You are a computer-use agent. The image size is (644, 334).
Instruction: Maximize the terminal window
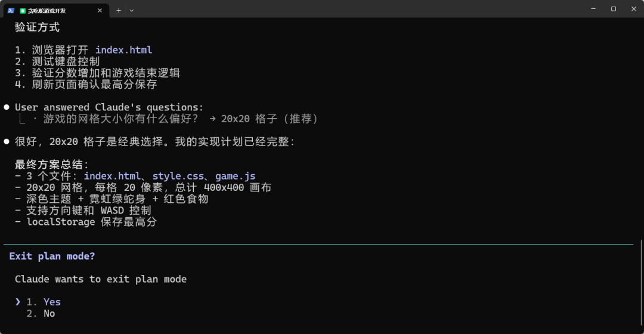(614, 9)
